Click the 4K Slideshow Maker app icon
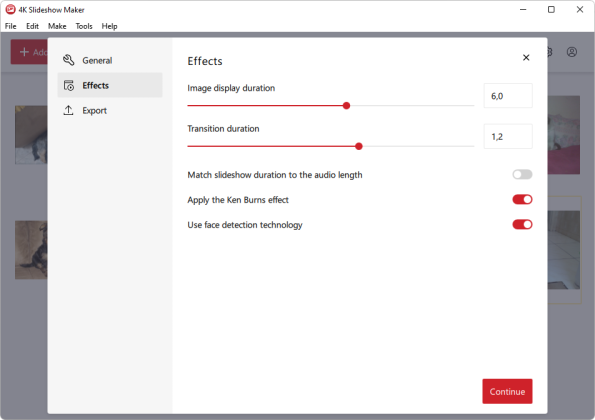Screen dimensions: 595x420 (x=10, y=9)
